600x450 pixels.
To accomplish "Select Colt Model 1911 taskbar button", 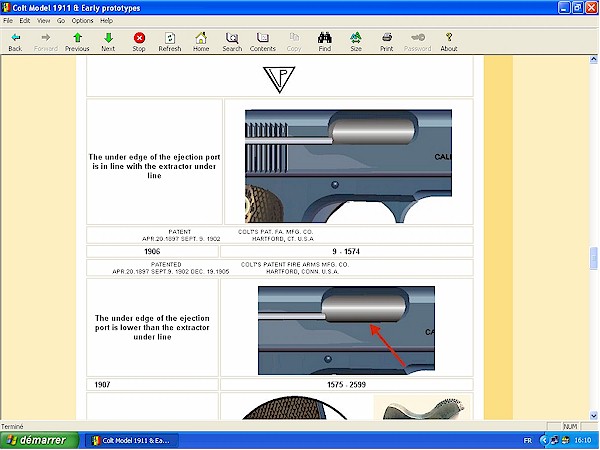I will click(131, 440).
